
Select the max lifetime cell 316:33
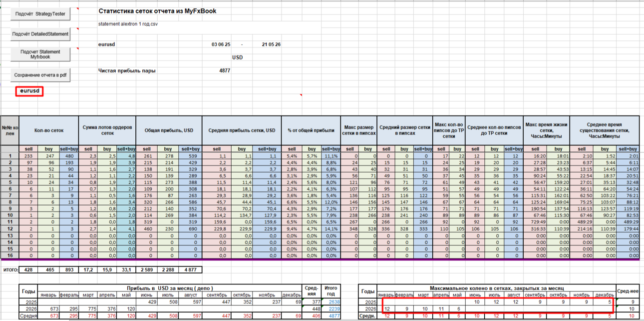pyautogui.click(x=536, y=228)
